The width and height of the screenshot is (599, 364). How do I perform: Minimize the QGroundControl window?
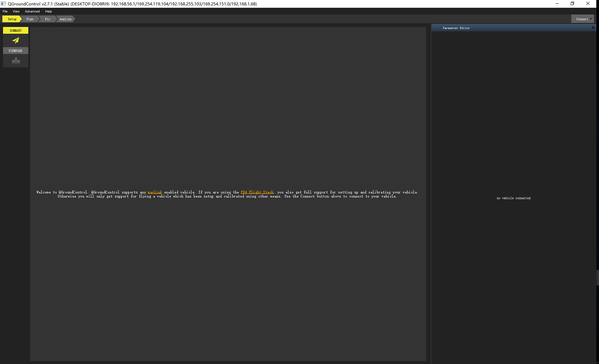pos(557,4)
